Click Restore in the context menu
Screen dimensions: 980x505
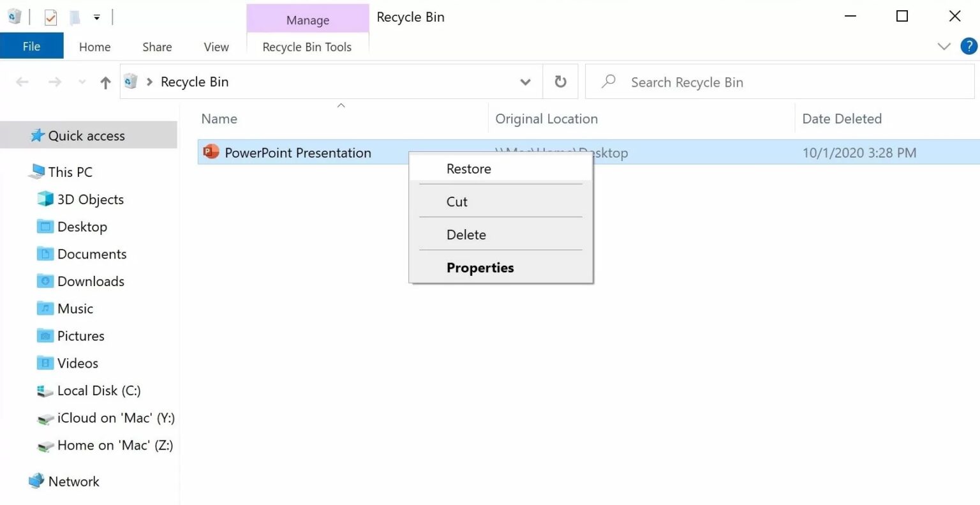pyautogui.click(x=468, y=168)
